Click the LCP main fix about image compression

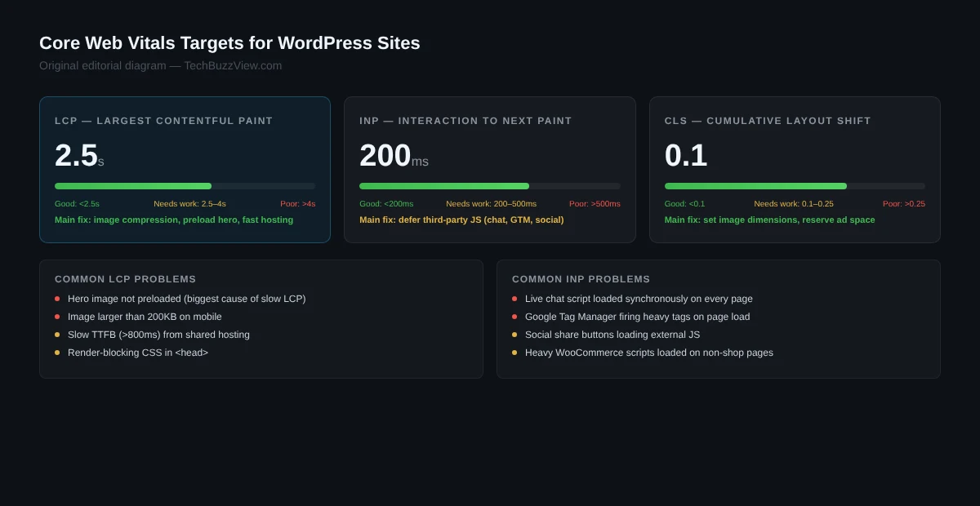pyautogui.click(x=174, y=220)
